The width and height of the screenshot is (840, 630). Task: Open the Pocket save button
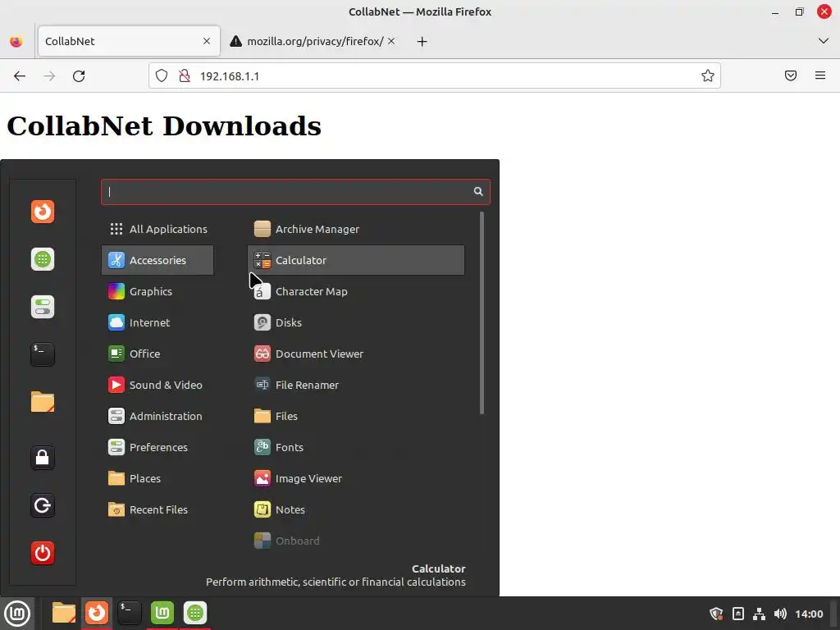[x=790, y=75]
